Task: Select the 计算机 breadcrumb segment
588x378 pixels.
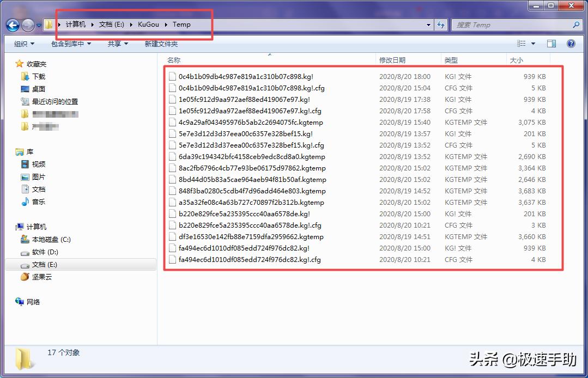Action: click(76, 25)
